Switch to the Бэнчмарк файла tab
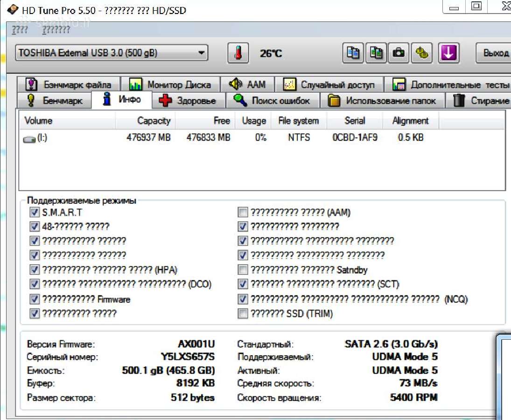The image size is (511, 420). click(x=69, y=84)
